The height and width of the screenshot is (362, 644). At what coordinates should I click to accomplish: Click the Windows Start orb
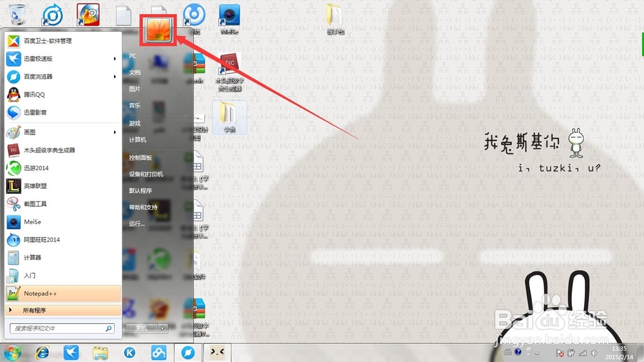12,353
